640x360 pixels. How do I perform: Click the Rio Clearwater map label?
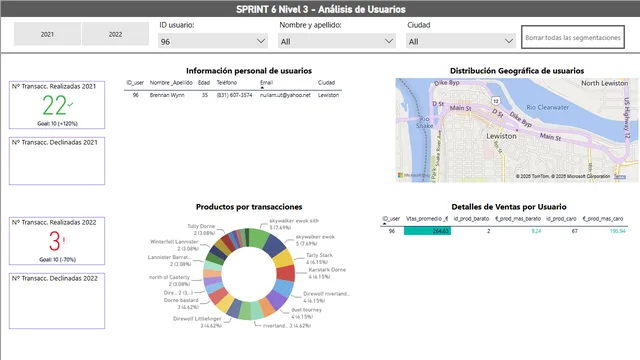click(547, 107)
